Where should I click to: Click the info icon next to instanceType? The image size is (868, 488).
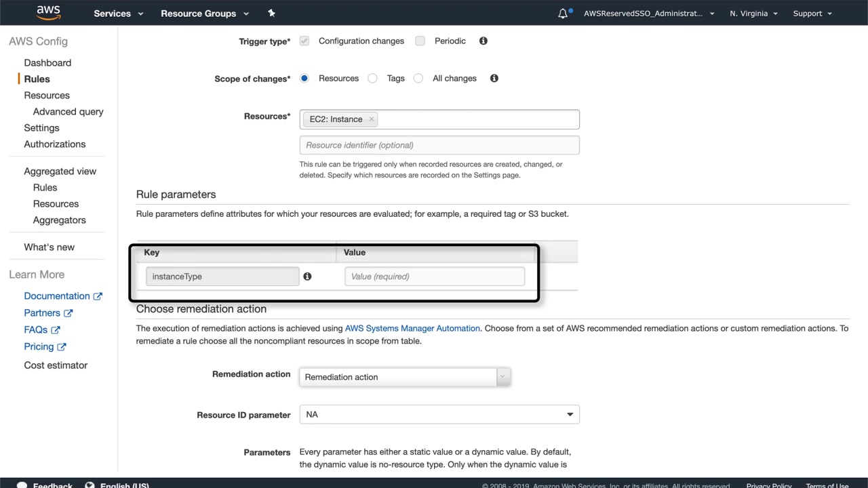307,277
